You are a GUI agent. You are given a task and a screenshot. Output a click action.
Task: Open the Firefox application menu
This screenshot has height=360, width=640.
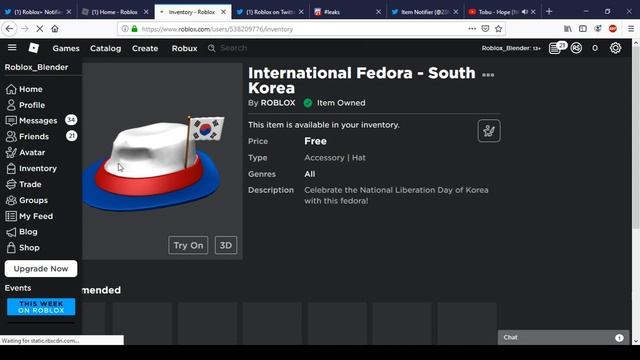click(x=631, y=29)
